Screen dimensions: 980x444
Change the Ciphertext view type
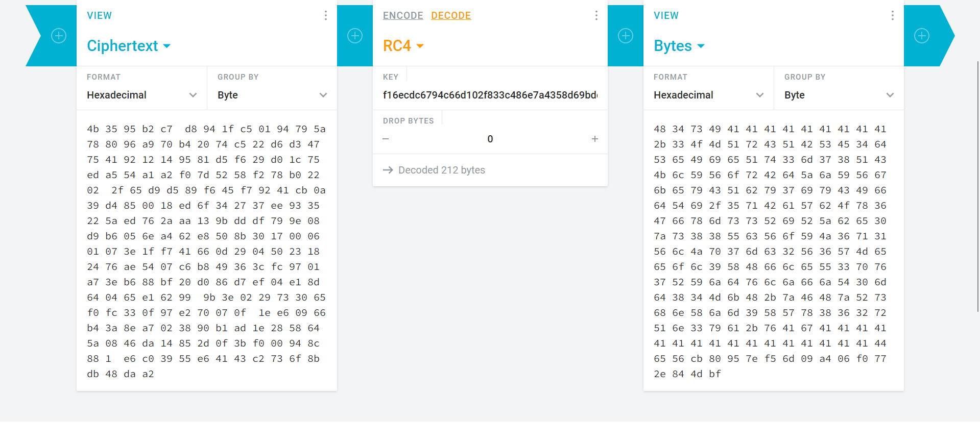tap(129, 45)
